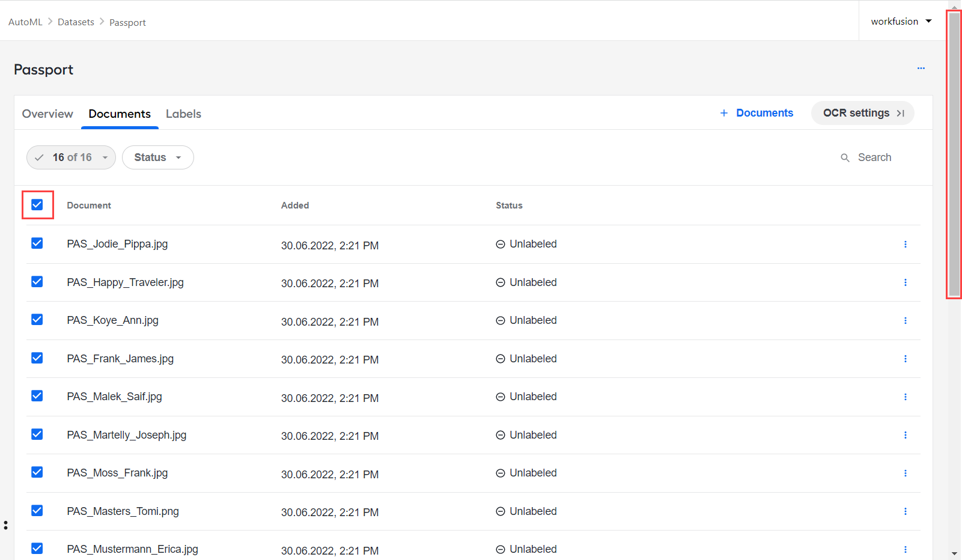Open document PAS_Moss_Frank.jpg
The width and height of the screenshot is (962, 560).
coord(117,473)
